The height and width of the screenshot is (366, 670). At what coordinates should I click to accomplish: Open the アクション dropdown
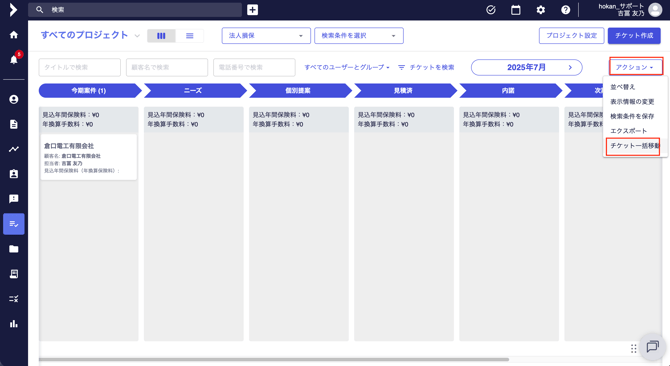[x=636, y=67]
